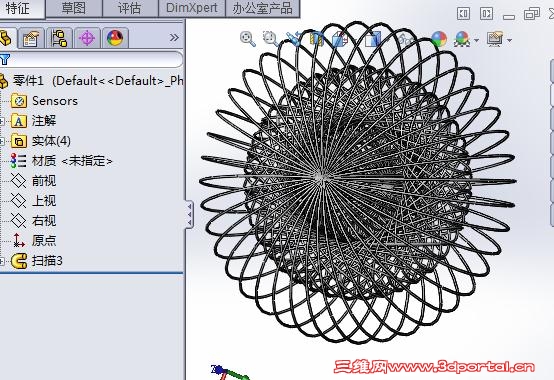Switch to the DimXpertManager tab
This screenshot has width=554, height=380.
87,38
